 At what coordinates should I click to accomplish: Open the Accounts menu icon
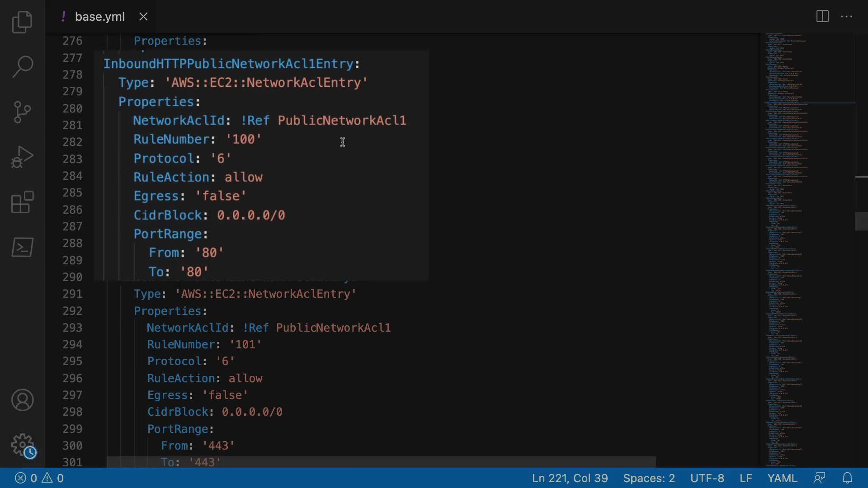pos(22,400)
